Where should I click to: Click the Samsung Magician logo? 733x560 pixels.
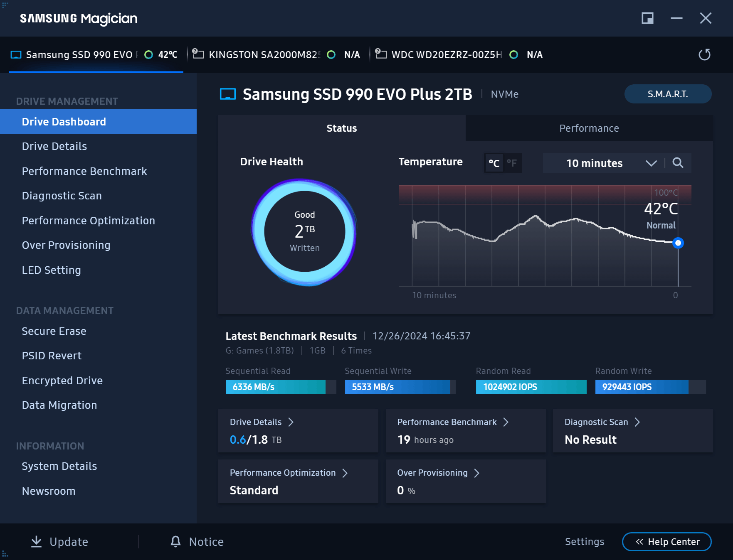pyautogui.click(x=79, y=19)
